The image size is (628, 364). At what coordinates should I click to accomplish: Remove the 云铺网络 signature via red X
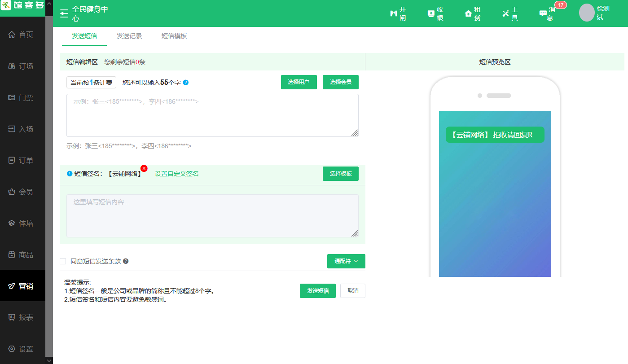click(x=144, y=168)
